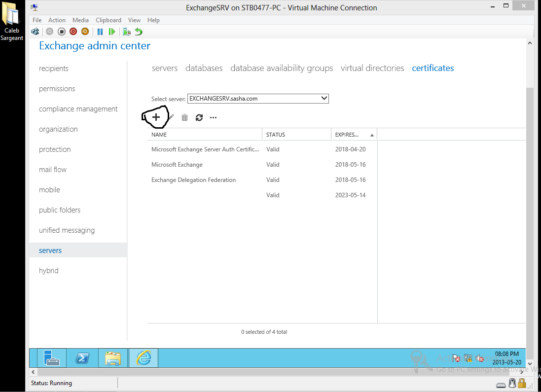Click the network tray icon
This screenshot has width=541, height=392.
468,358
